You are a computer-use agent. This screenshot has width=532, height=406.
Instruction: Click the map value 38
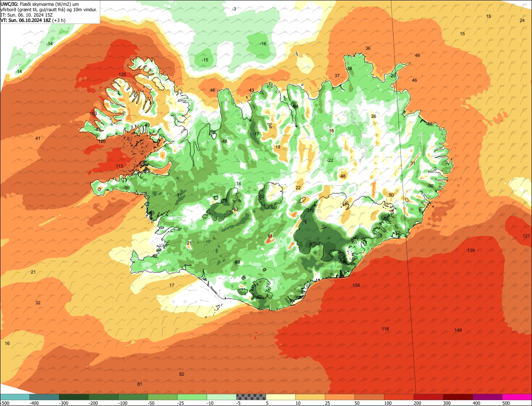point(349,68)
